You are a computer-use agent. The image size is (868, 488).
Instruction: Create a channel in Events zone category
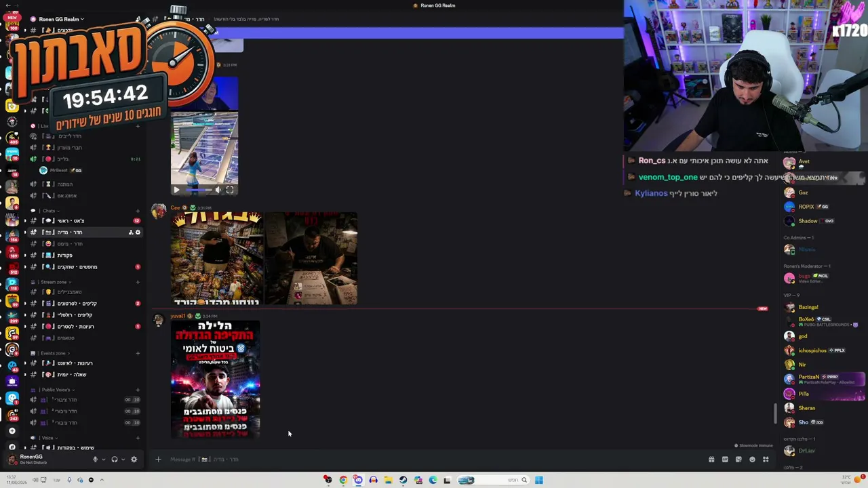click(x=138, y=353)
